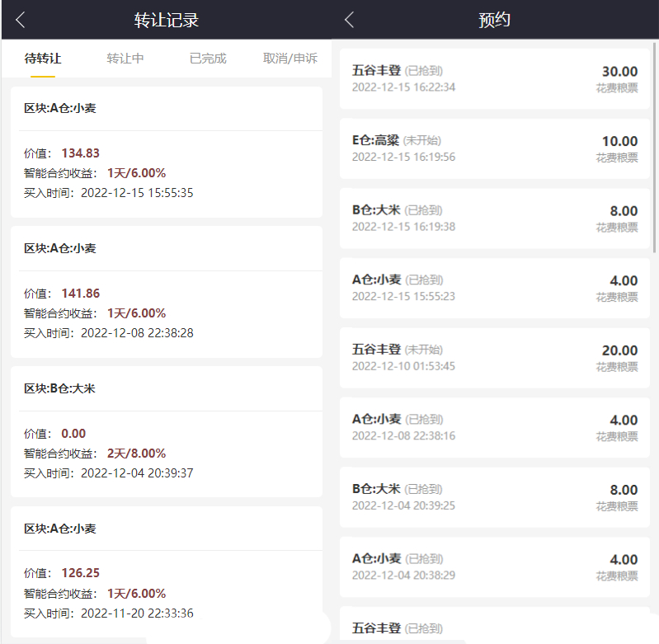659x644 pixels.
Task: Select the 待转让 tab
Action: pos(43,59)
